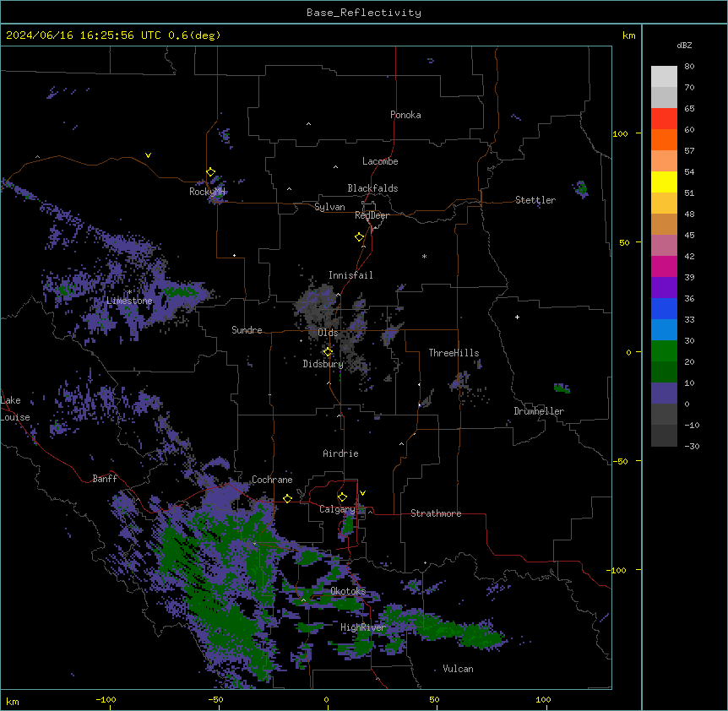Click the yellow V marker northwest of RockyMH
728x711 pixels.
148,155
